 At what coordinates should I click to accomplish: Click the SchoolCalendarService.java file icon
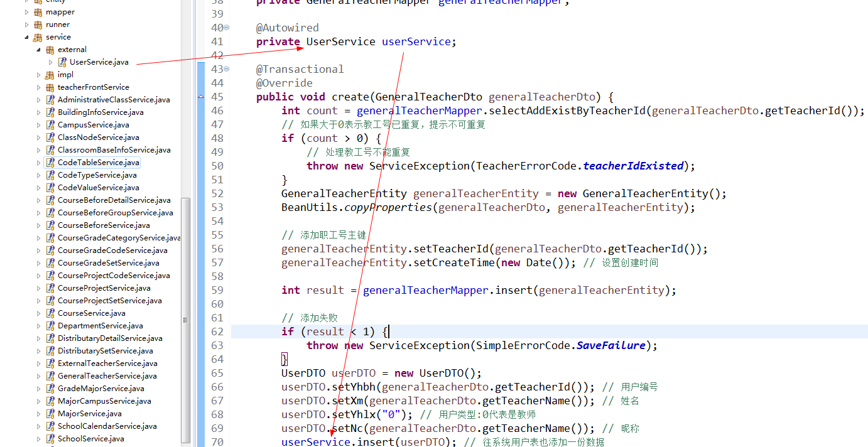[x=50, y=426]
